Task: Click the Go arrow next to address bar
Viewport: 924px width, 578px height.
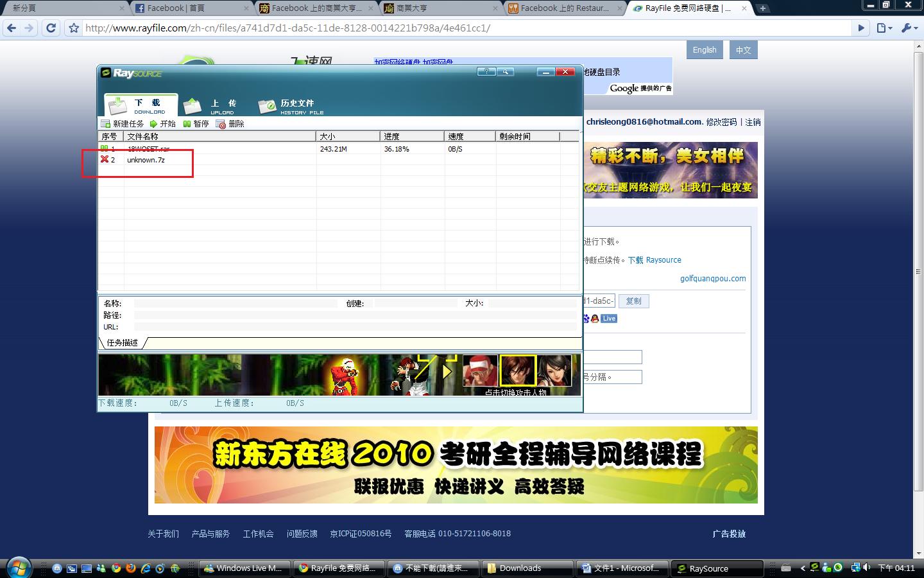Action: (x=862, y=28)
